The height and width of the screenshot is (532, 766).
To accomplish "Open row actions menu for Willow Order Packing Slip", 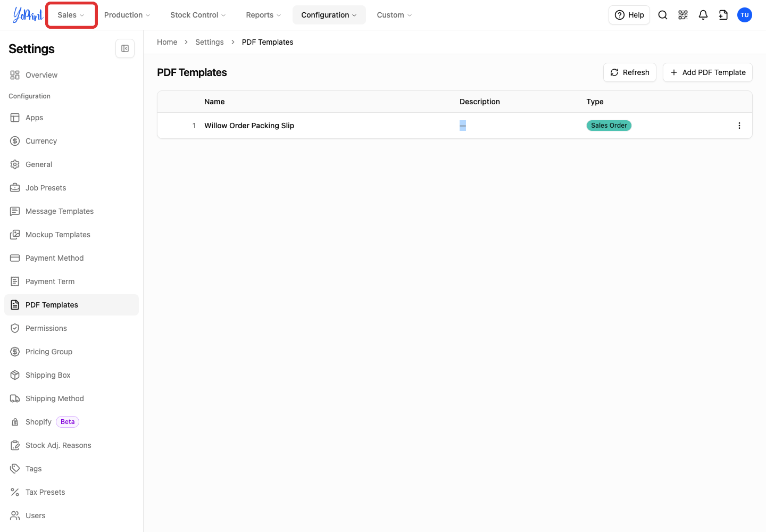I will pos(739,126).
